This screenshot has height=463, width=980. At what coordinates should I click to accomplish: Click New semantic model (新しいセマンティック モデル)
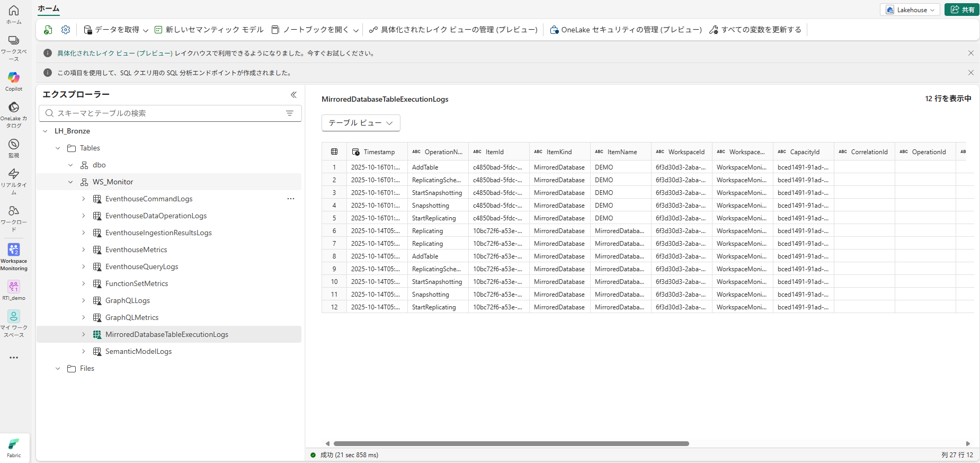pos(209,30)
